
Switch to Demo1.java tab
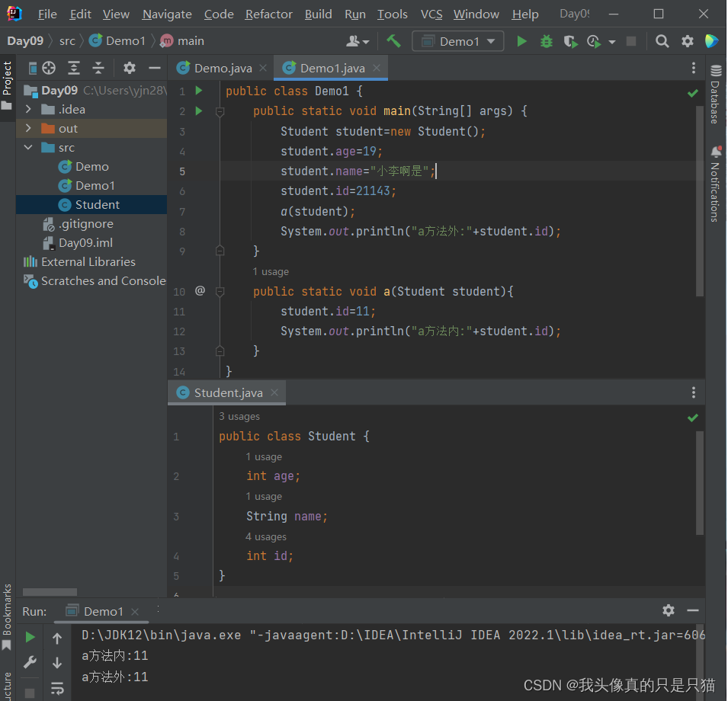pos(332,69)
